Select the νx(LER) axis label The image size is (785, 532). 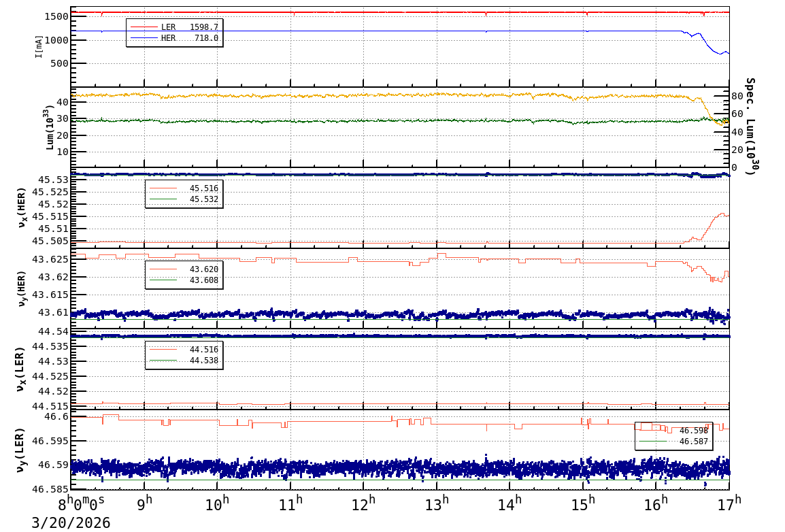point(22,369)
